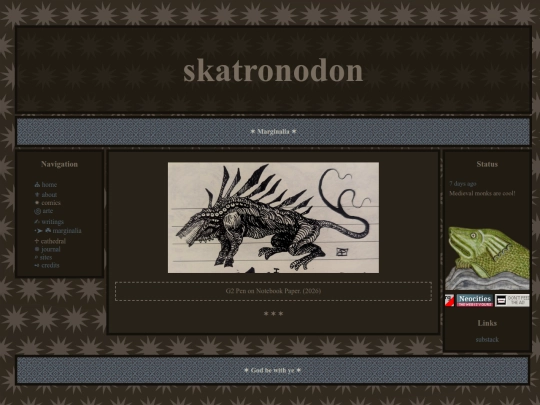The height and width of the screenshot is (405, 540).
Task: Click the cross icon beside cathedral
Action: (37, 241)
